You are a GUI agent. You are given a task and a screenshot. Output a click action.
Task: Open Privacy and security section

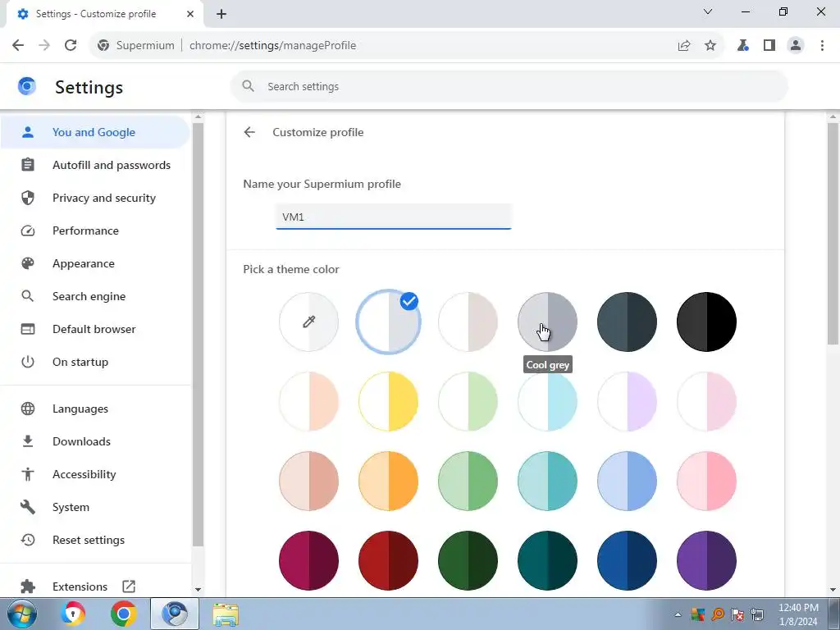coord(95,198)
